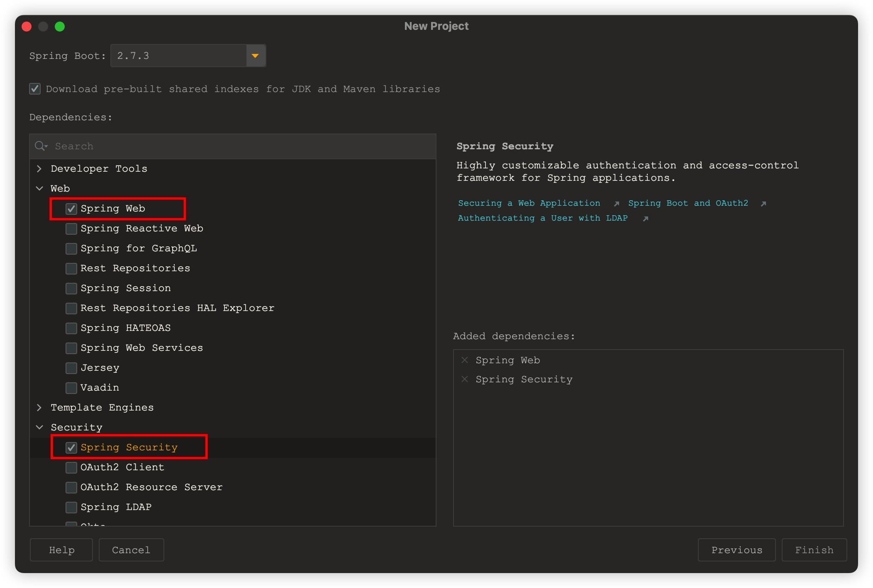Enable the Spring Reactive Web dependency

71,228
